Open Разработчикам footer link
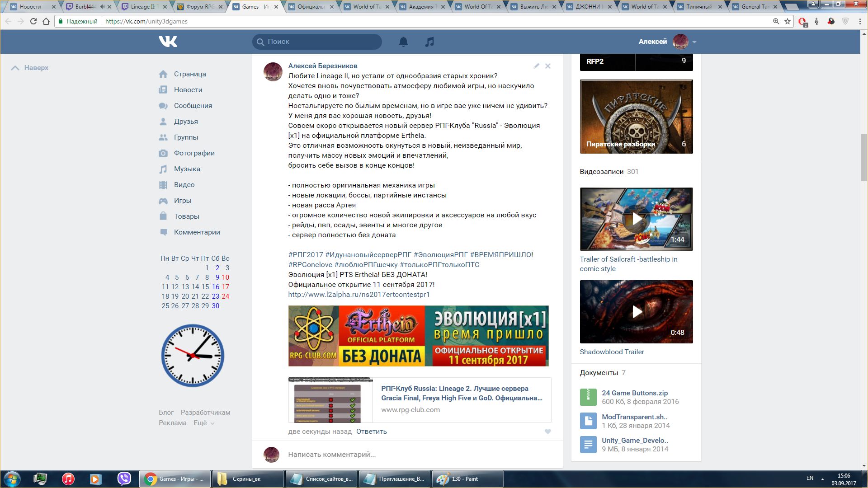 pos(205,413)
